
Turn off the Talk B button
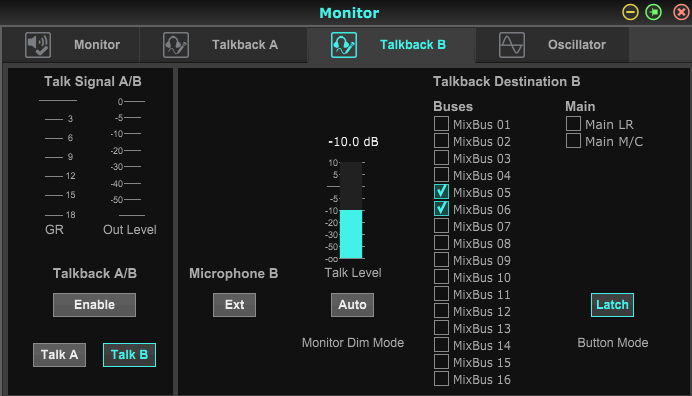pos(129,355)
